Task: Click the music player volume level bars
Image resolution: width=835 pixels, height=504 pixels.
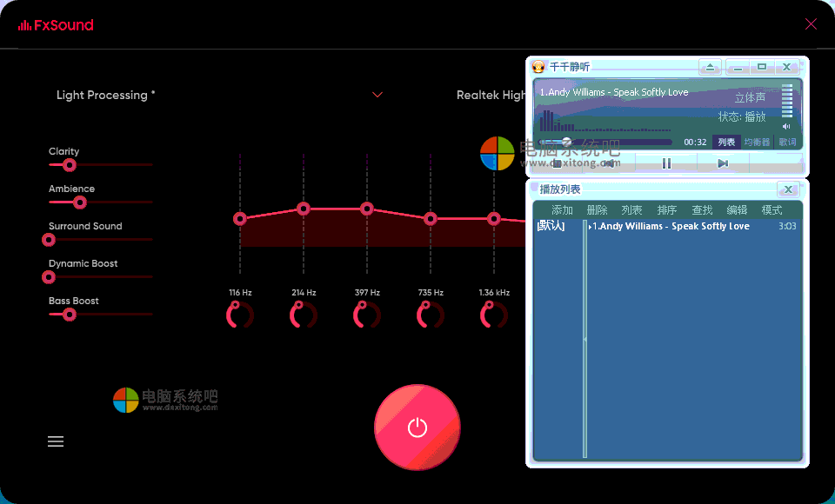Action: point(787,101)
